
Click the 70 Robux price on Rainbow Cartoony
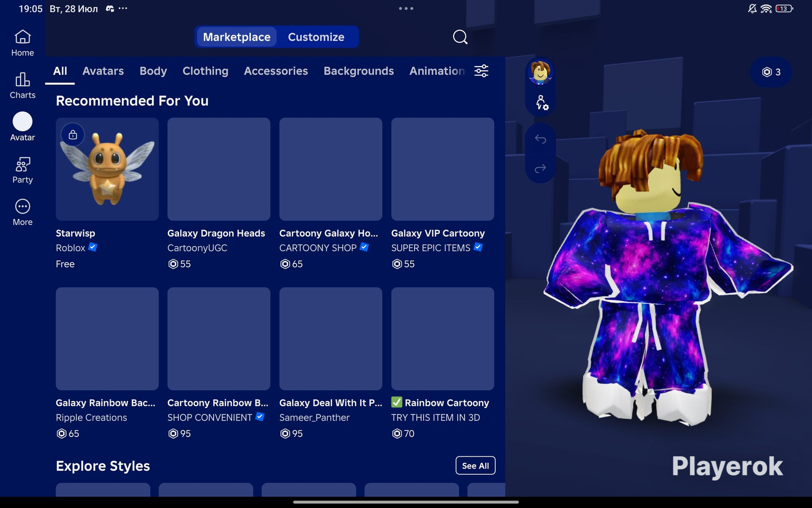(x=403, y=434)
